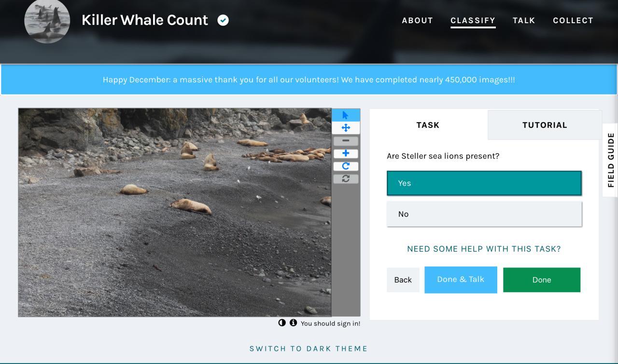Open subject info icon
This screenshot has width=618, height=364.
293,322
